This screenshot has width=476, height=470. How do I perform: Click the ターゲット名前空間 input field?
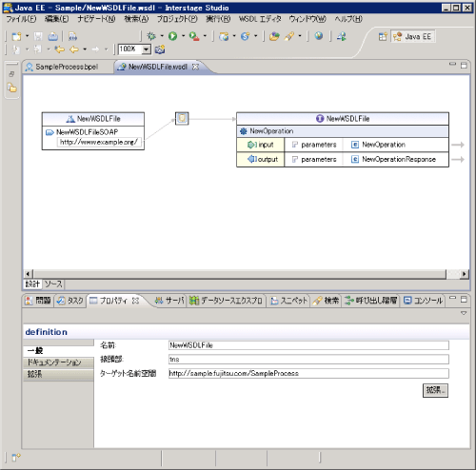pyautogui.click(x=308, y=373)
